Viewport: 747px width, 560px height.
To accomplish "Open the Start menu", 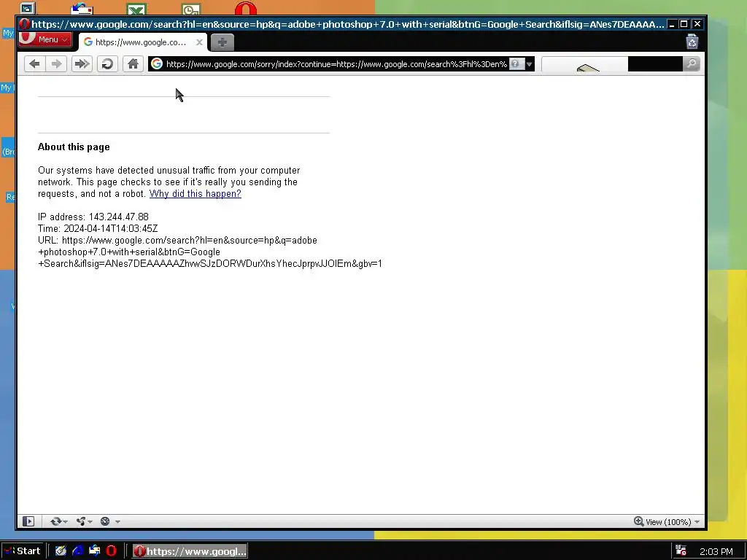I will pos(22,551).
